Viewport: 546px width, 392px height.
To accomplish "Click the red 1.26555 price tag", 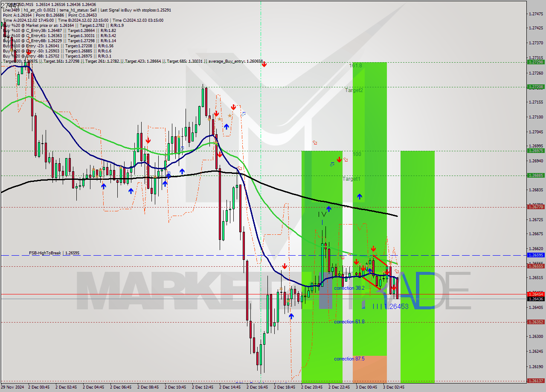I will coord(535,266).
